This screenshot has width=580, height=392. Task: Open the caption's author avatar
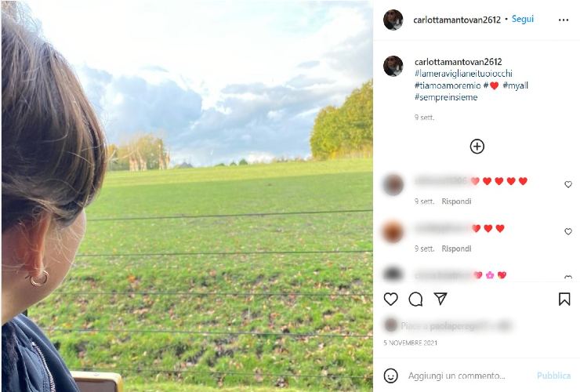(x=393, y=67)
